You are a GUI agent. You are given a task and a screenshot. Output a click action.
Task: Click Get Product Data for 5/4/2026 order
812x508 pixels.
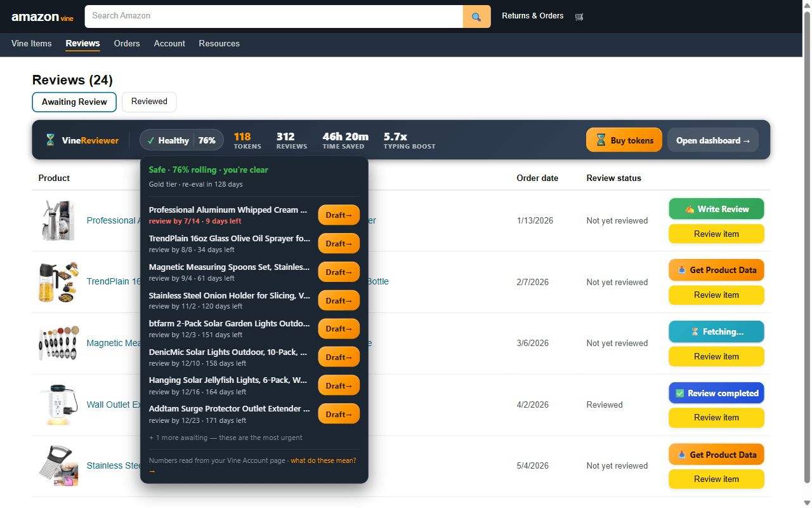pos(716,455)
